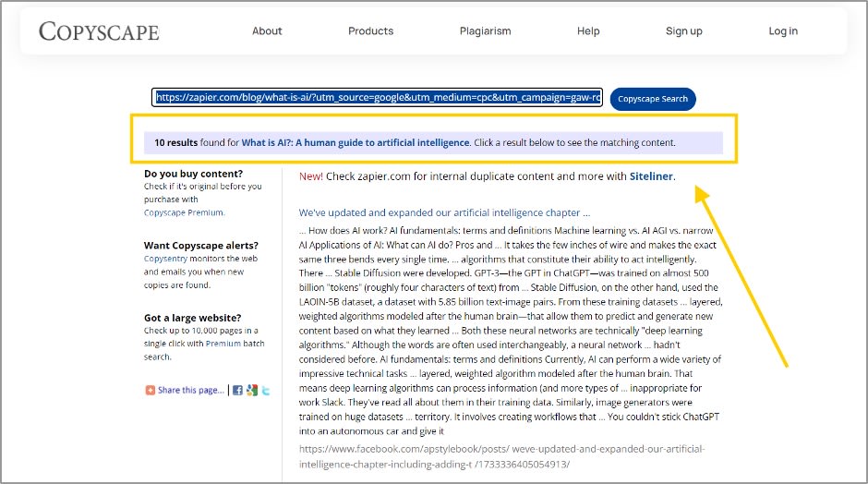Click Sign up in navigation
Screen dimensions: 868x484
click(683, 31)
